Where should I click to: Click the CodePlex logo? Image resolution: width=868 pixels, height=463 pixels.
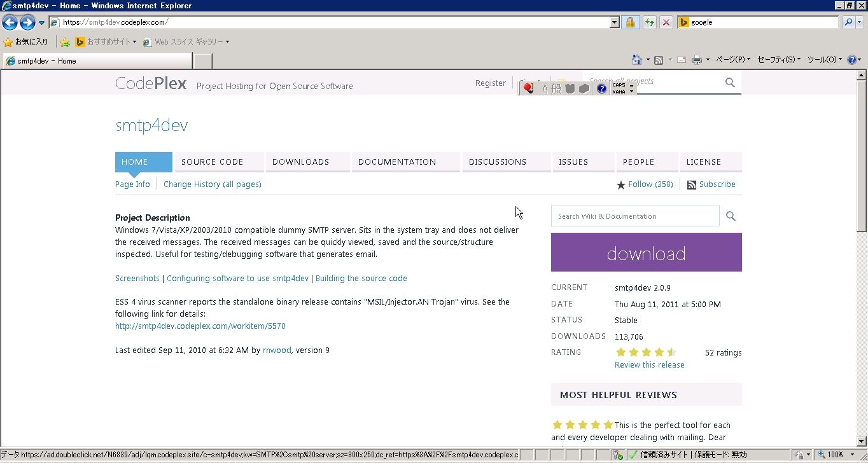click(151, 83)
